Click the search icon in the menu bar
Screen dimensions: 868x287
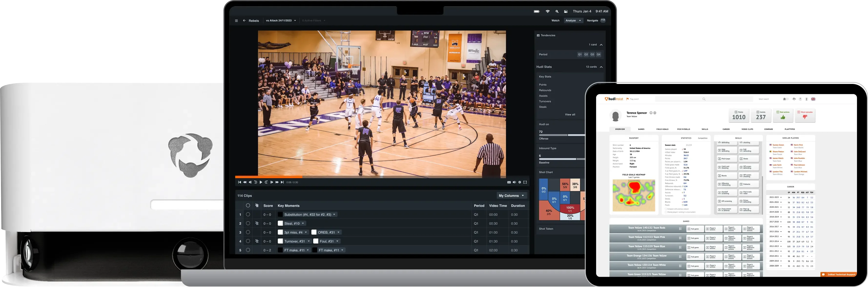tap(557, 11)
